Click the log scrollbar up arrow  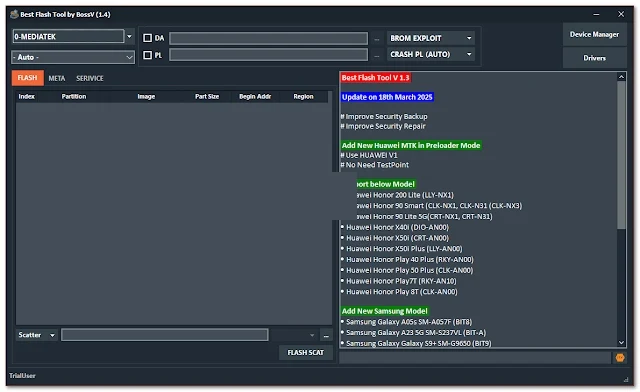click(x=621, y=77)
